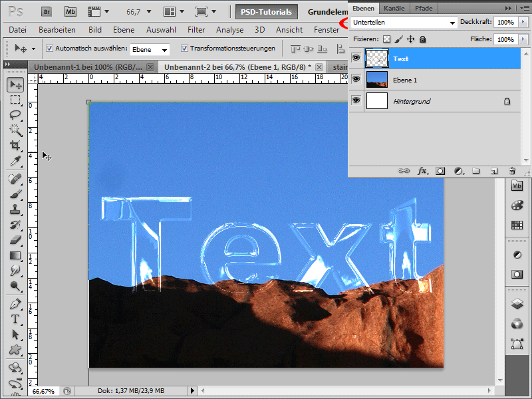Create new adjustment layer icon
Viewport: 532px width, 399px height.
point(459,171)
